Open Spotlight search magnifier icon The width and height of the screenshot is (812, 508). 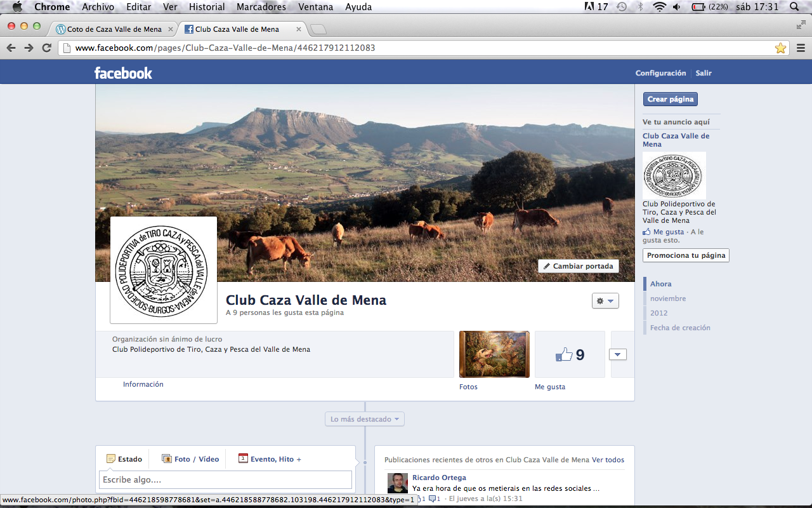[x=794, y=7]
